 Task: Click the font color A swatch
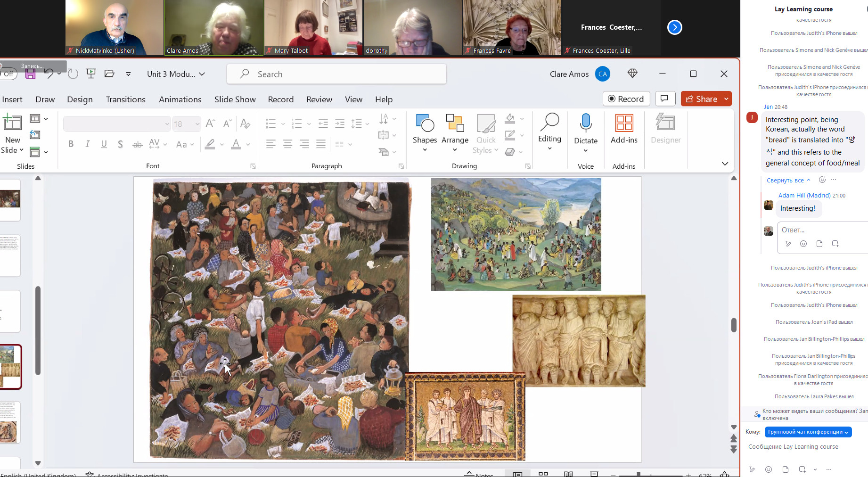[236, 144]
